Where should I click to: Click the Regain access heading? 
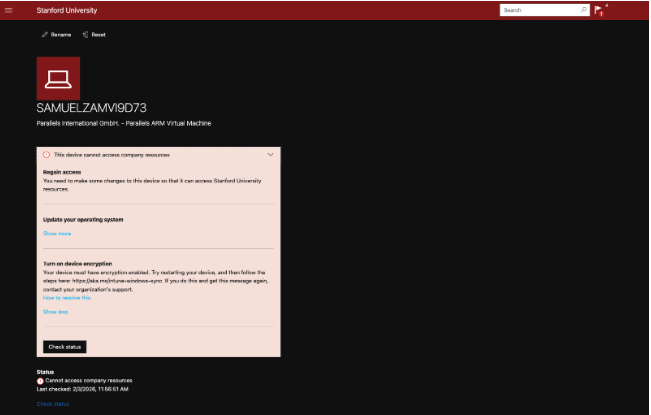(x=62, y=172)
